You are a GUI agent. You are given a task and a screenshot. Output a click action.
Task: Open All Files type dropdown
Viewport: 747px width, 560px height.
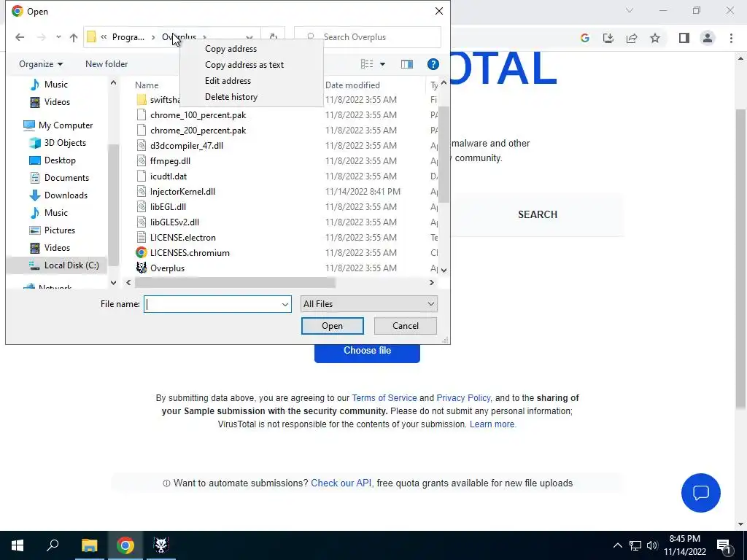click(x=368, y=304)
